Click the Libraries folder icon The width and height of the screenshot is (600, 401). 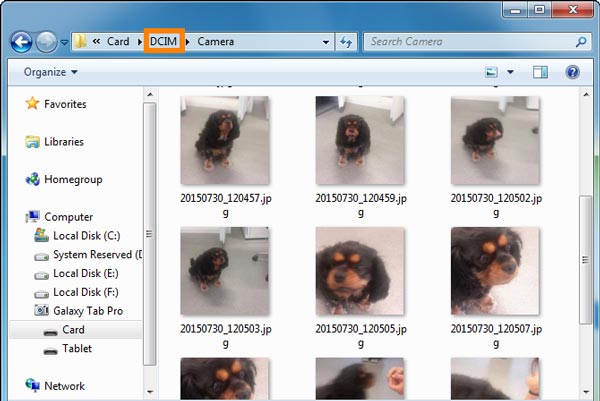33,142
